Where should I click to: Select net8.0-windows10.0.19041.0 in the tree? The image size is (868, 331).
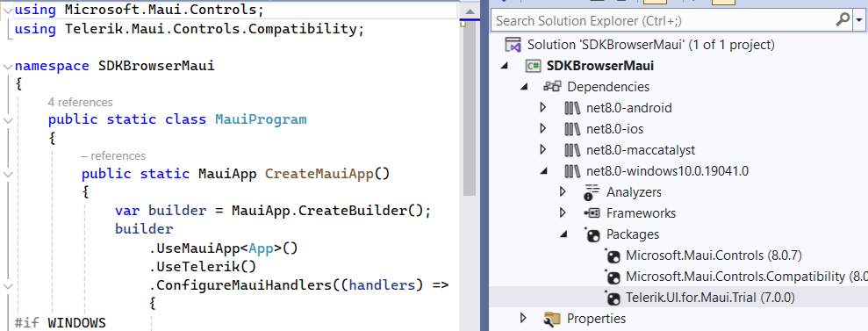point(668,171)
